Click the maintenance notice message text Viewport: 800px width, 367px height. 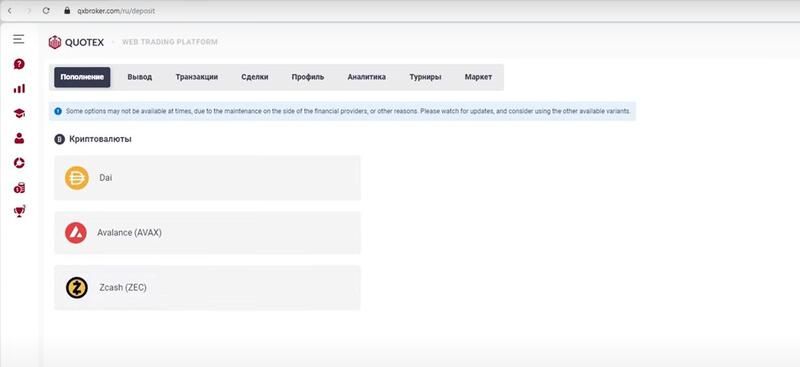348,111
